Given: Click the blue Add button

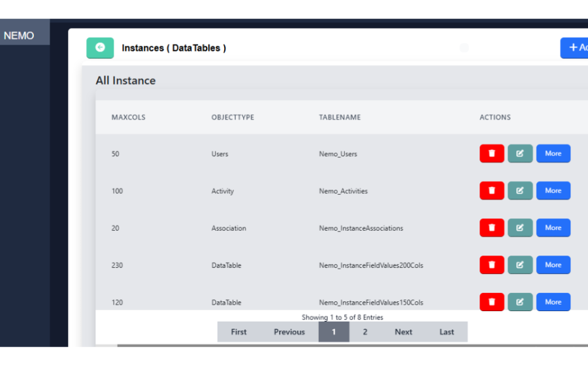Looking at the screenshot, I should point(575,48).
